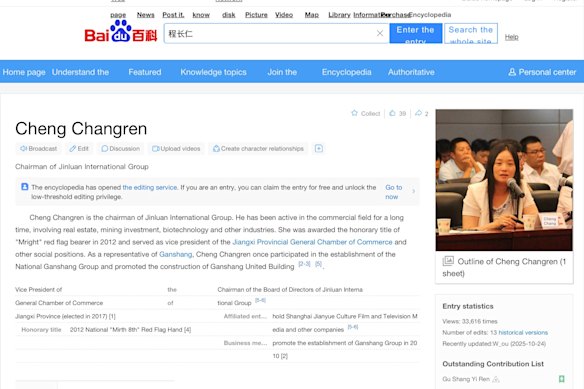Click the Edit pencil button
Image resolution: width=584 pixels, height=389 pixels.
point(79,149)
